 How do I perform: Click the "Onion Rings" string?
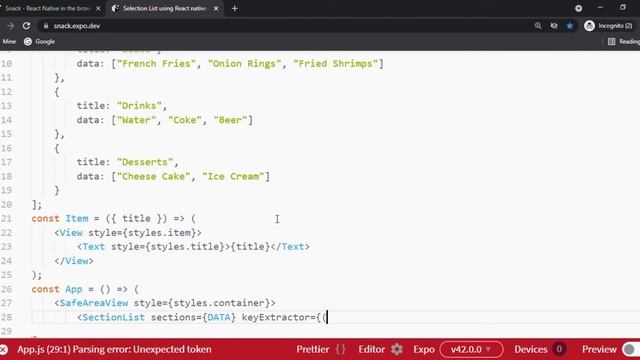[245, 64]
